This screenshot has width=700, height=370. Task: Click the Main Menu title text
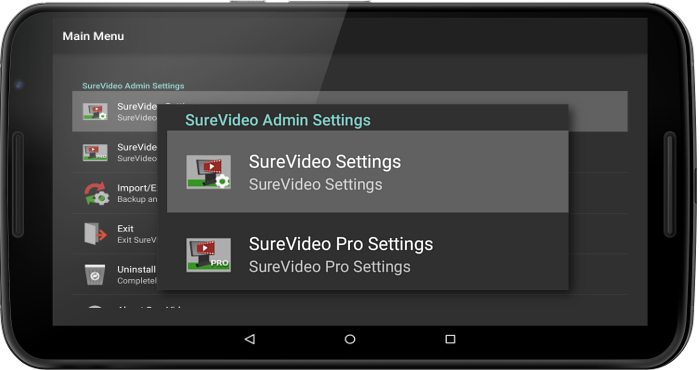(x=93, y=36)
